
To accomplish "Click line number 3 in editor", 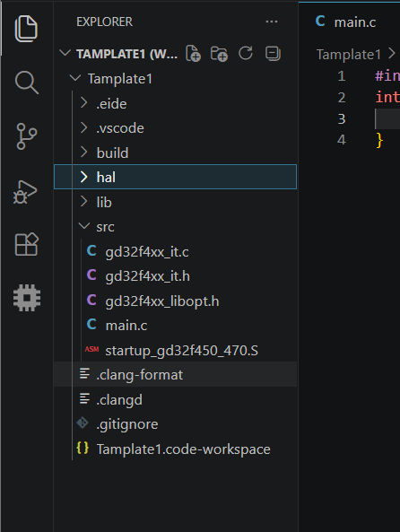I will point(342,118).
